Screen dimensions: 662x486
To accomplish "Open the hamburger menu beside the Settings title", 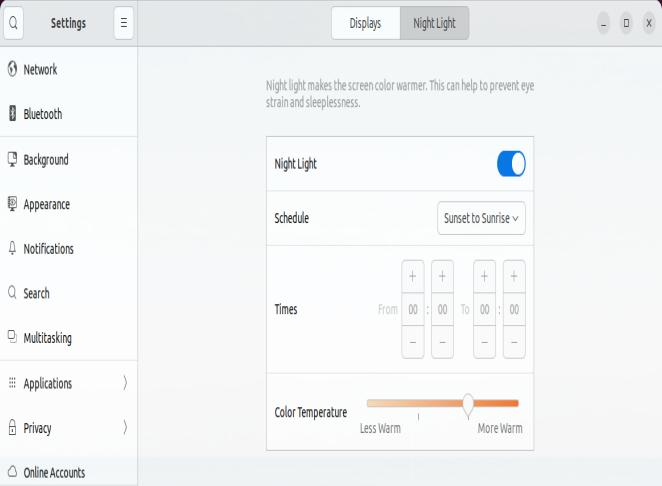I will click(x=124, y=23).
